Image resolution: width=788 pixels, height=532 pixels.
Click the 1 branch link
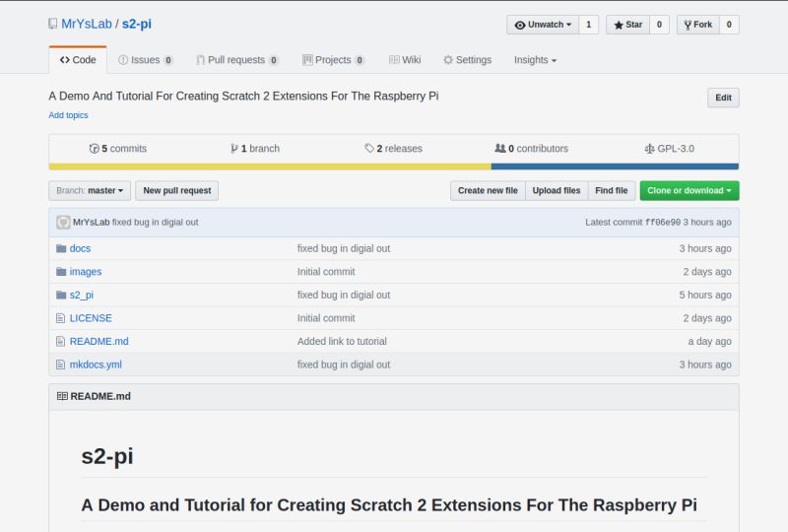click(x=255, y=149)
